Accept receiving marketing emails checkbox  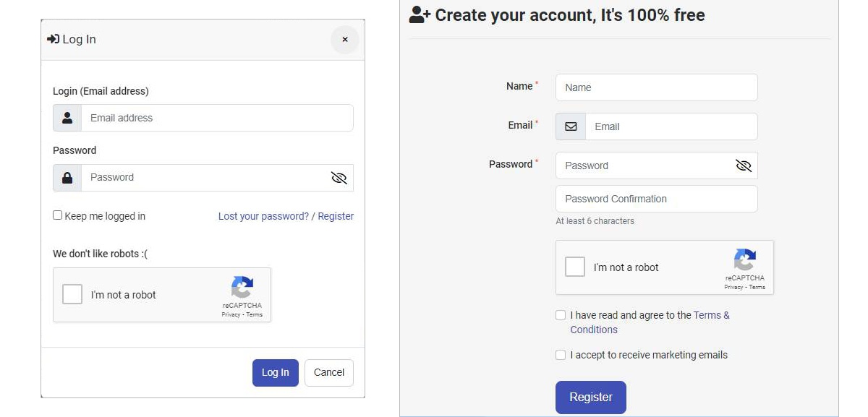click(x=561, y=355)
